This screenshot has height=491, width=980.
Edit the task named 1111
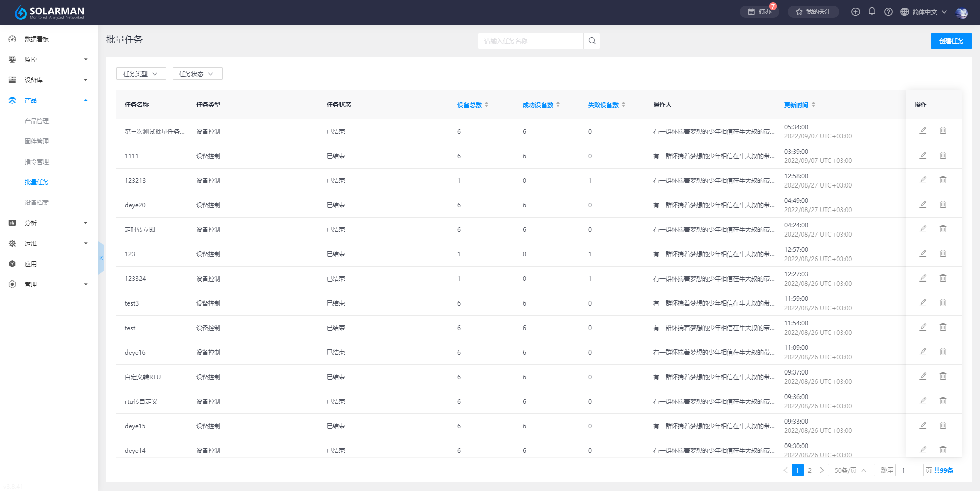923,155
